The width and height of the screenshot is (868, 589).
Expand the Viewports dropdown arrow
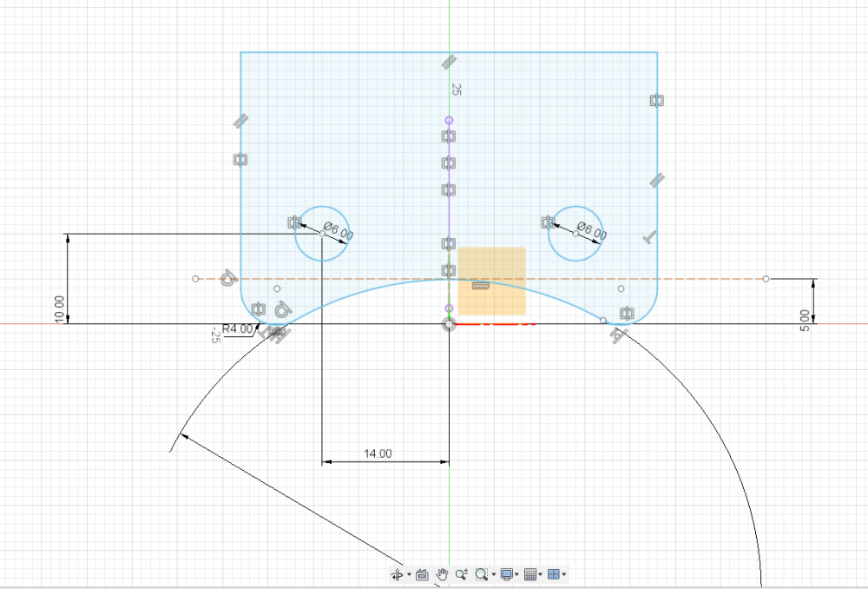point(564,574)
